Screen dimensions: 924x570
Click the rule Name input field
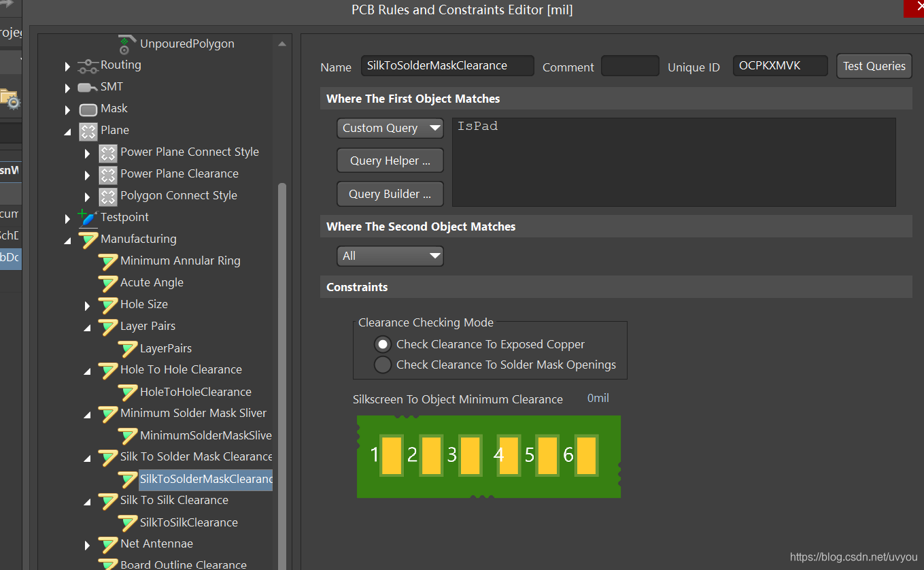(447, 66)
